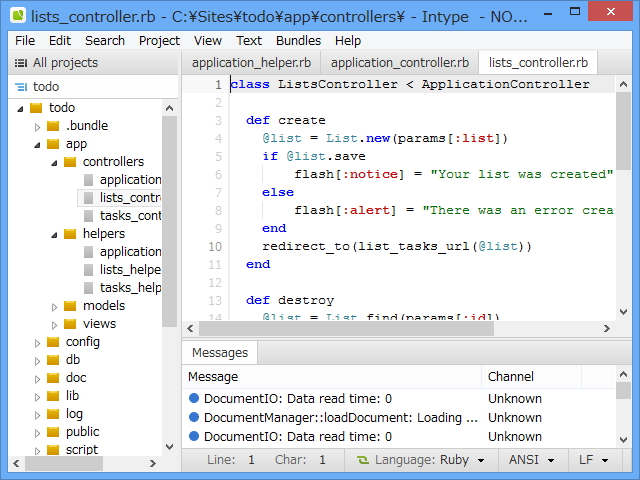Click the app folder icon

tap(53, 144)
